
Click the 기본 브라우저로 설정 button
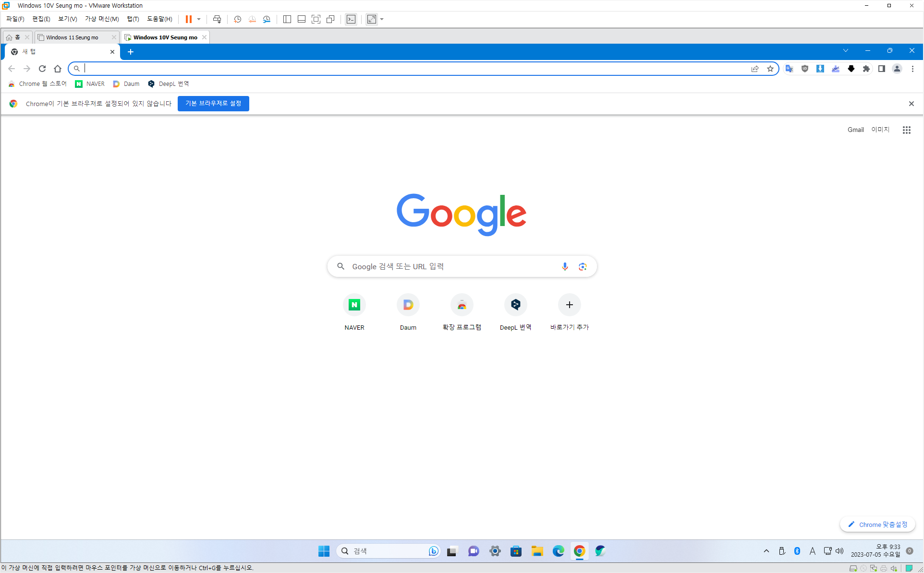pyautogui.click(x=213, y=104)
